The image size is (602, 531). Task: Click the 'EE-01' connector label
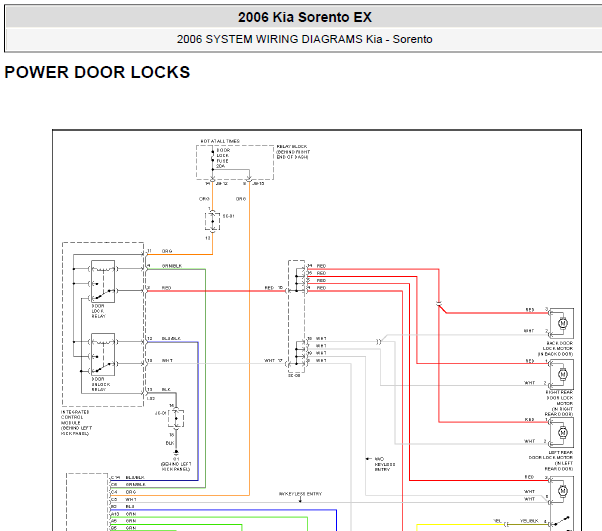[x=228, y=216]
